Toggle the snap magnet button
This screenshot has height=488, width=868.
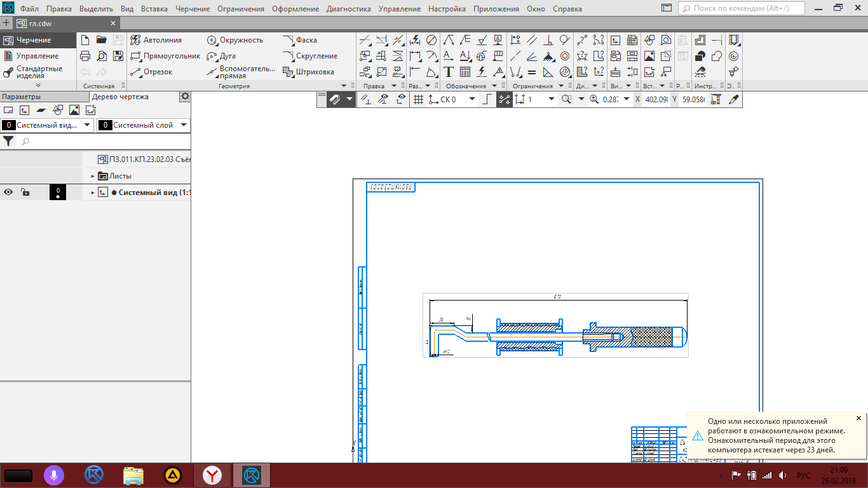(336, 99)
